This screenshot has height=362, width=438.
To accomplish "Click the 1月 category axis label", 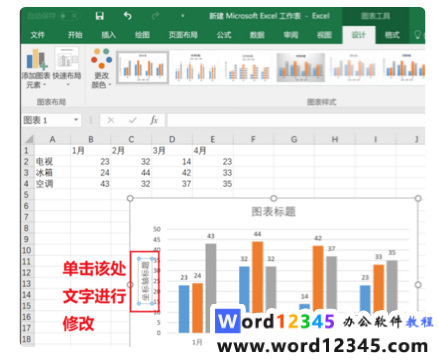I will click(x=197, y=342).
